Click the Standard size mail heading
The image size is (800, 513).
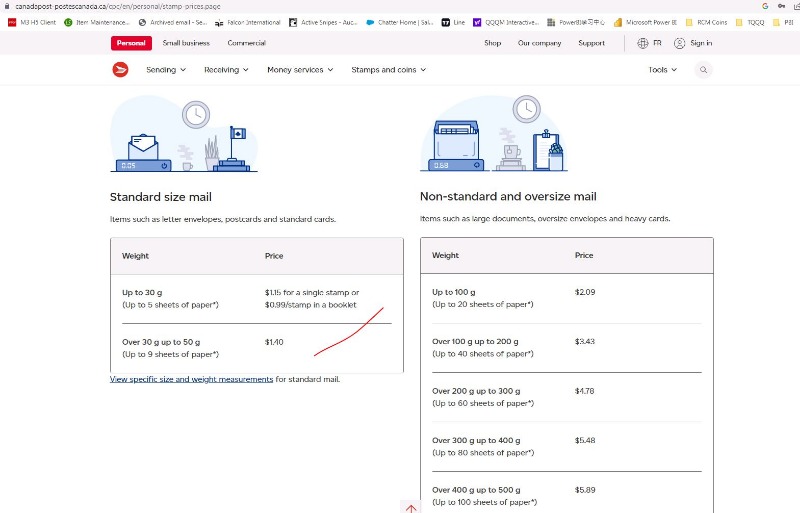[161, 197]
